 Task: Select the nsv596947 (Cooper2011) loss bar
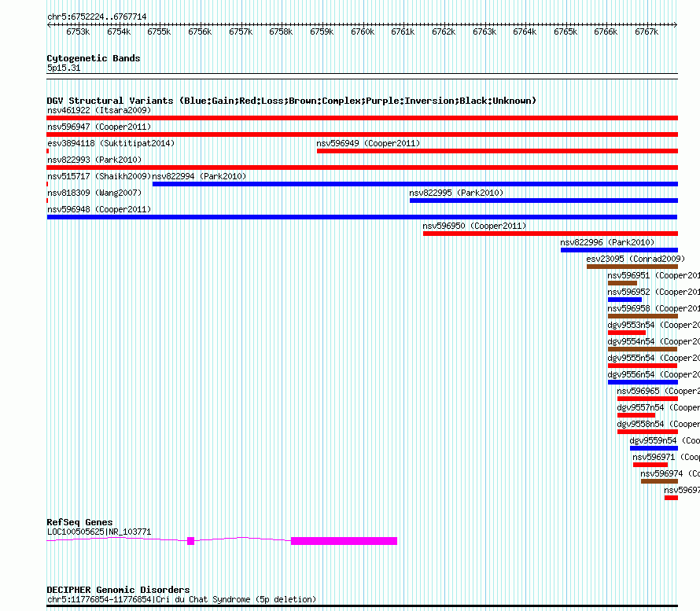click(x=362, y=134)
